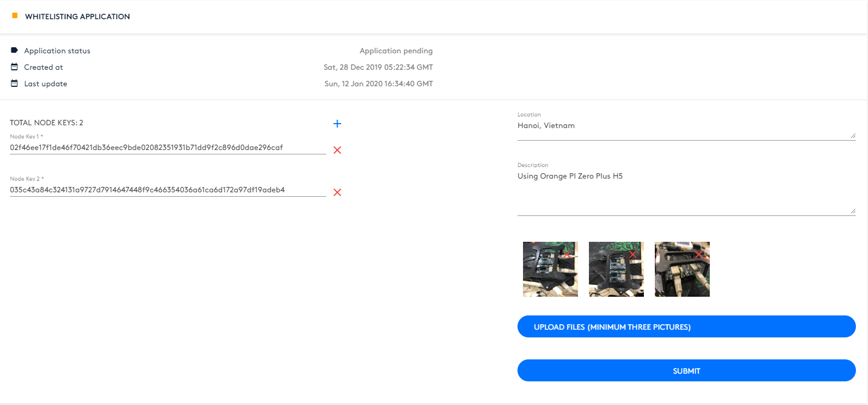Click the 'WHITELISTING APPLICATION' heading

77,16
